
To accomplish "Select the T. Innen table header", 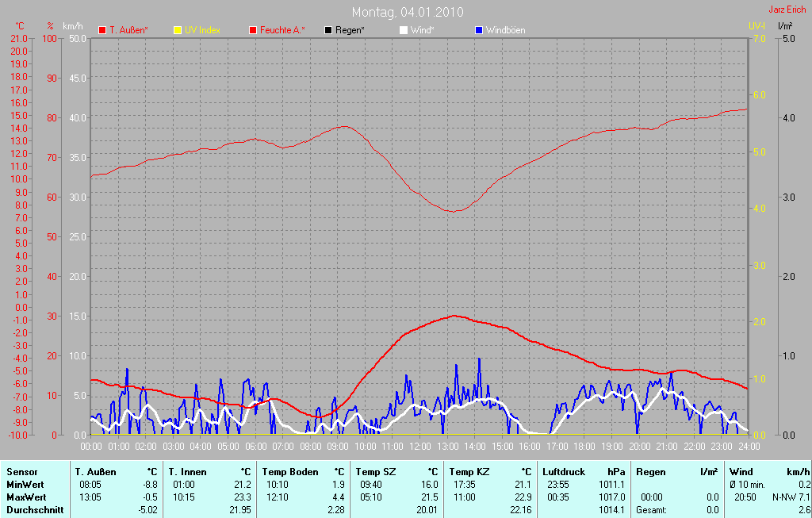I will coord(187,471).
